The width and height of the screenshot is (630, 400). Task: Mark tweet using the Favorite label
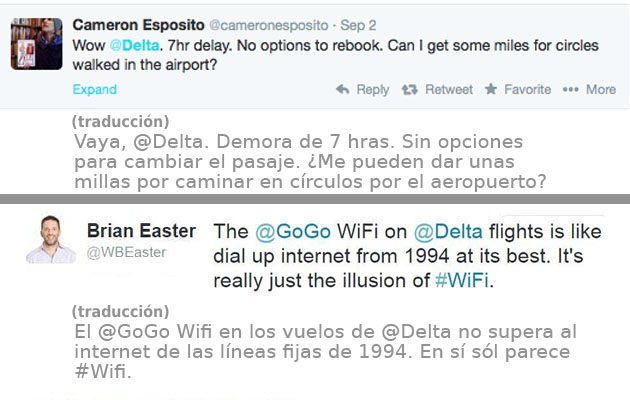527,90
